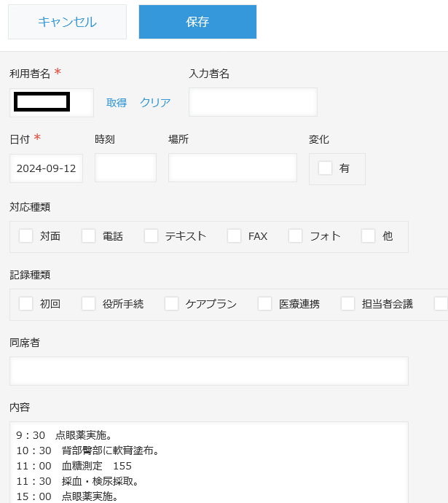The width and height of the screenshot is (448, 503).
Task: Select the 場所 text field
Action: point(232,168)
